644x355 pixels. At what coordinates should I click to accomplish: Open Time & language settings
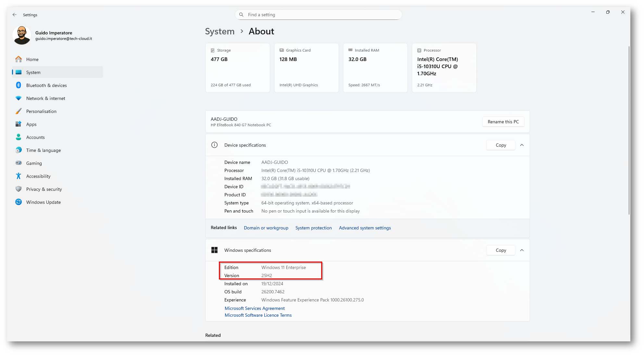pos(43,150)
